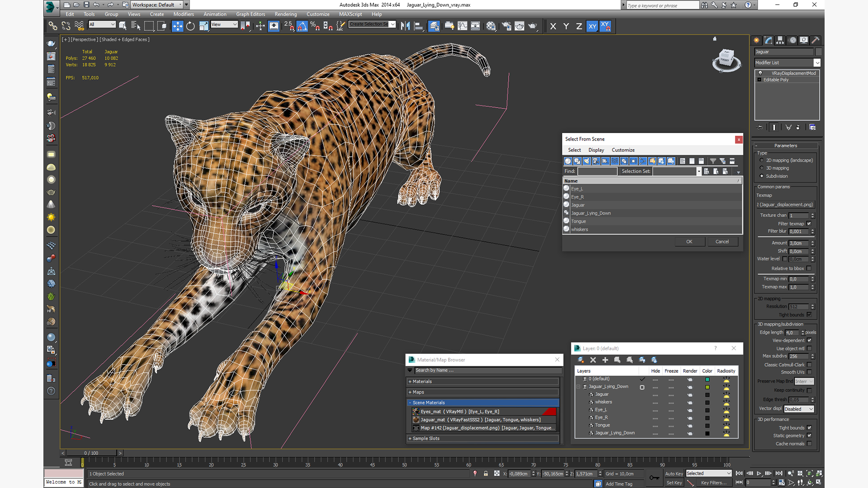The image size is (868, 488).
Task: Open the Selection Set dropdown in Select From Scene
Action: (x=677, y=171)
